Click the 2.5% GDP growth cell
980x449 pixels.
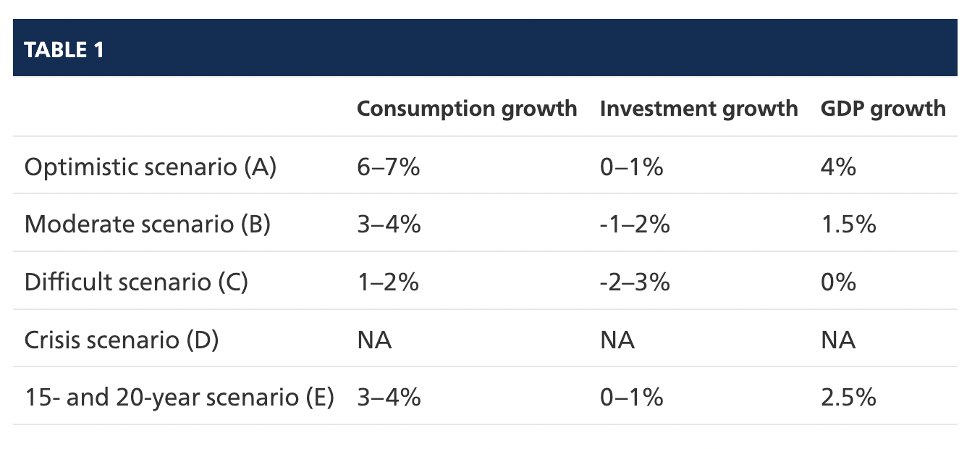[848, 398]
